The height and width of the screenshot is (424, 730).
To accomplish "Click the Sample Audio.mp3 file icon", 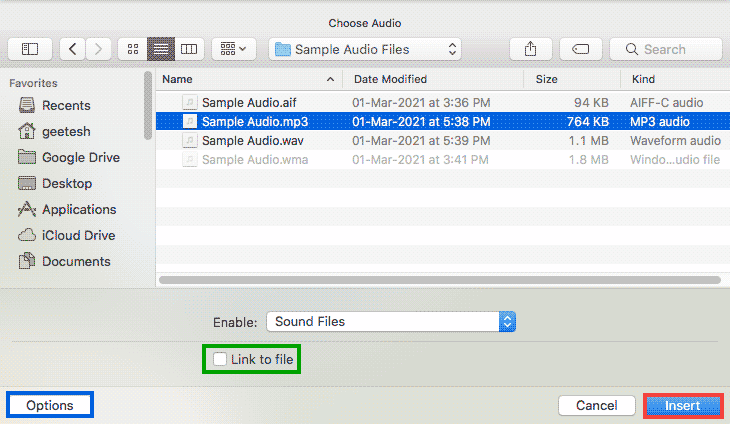I will [x=189, y=121].
